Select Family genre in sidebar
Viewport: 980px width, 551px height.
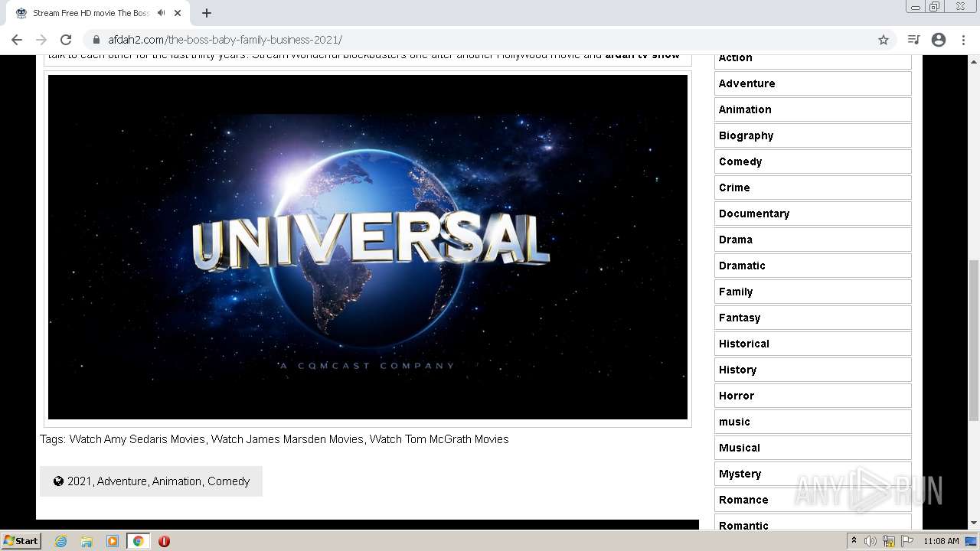coord(812,292)
